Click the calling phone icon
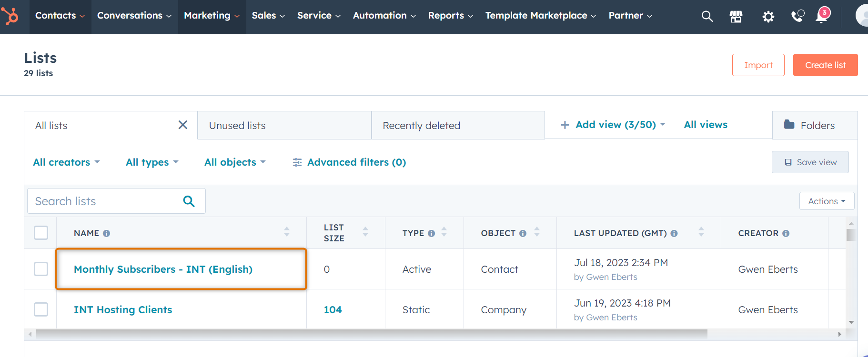The image size is (868, 357). pos(797,17)
